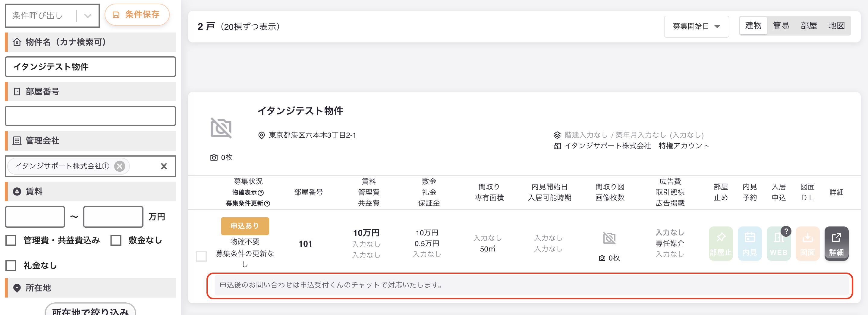The width and height of the screenshot is (868, 315).
Task: Open the 募集開始日 sort dropdown
Action: click(697, 26)
